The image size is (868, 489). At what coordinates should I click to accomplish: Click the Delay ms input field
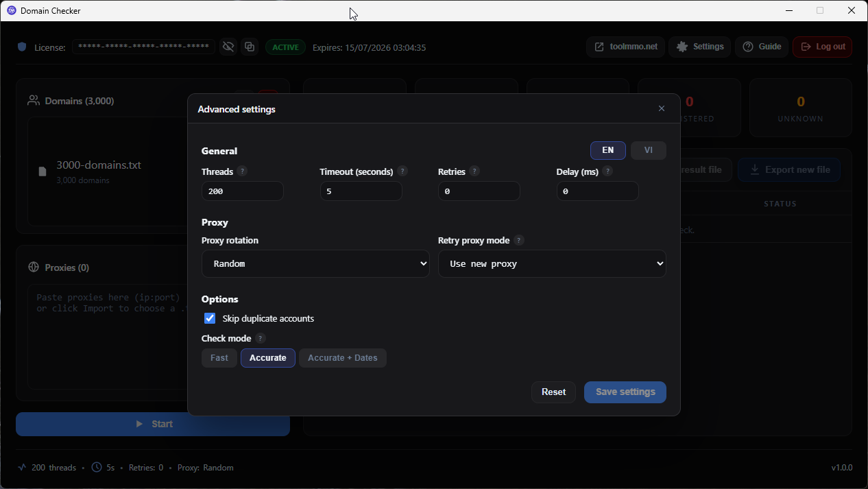(597, 191)
